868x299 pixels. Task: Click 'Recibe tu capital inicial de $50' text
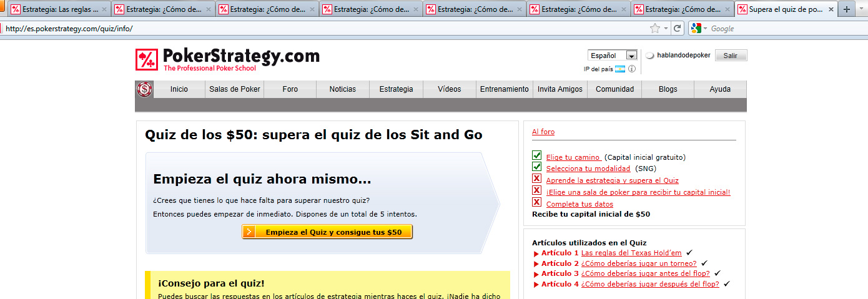(x=591, y=214)
